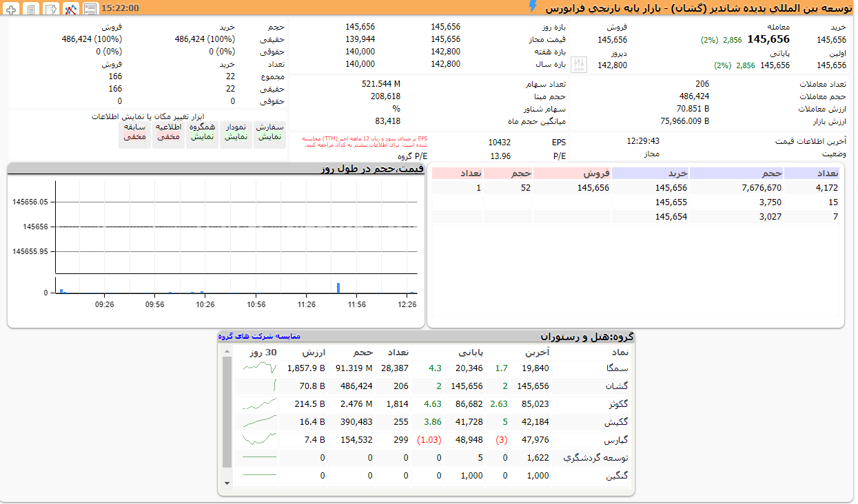This screenshot has height=504, width=858.
Task: Click the 30 روز column header
Action: [x=263, y=353]
